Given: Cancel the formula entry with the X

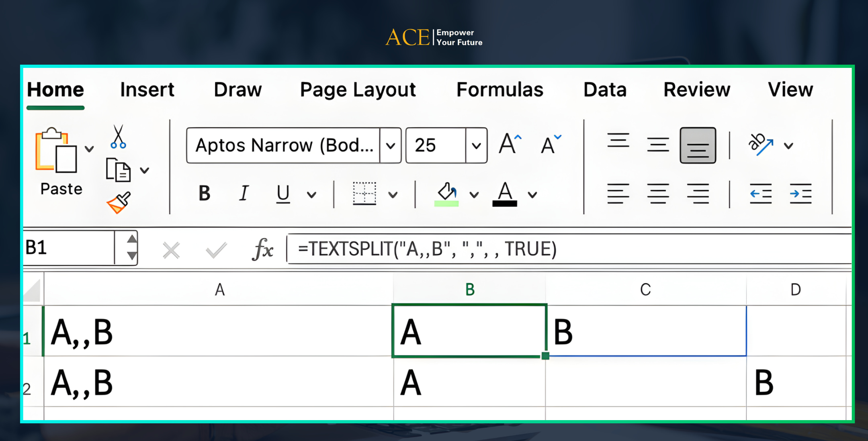Looking at the screenshot, I should 172,249.
